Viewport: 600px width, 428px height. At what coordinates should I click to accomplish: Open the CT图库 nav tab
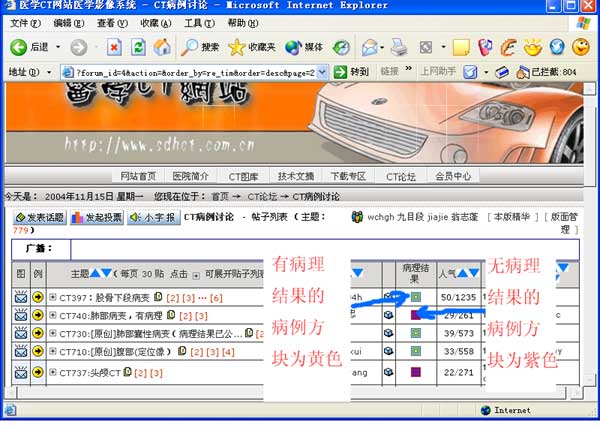point(243,176)
